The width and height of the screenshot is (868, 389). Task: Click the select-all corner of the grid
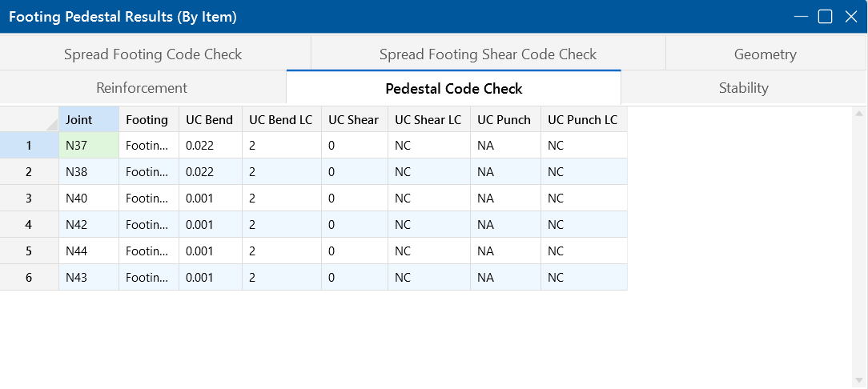(29, 120)
